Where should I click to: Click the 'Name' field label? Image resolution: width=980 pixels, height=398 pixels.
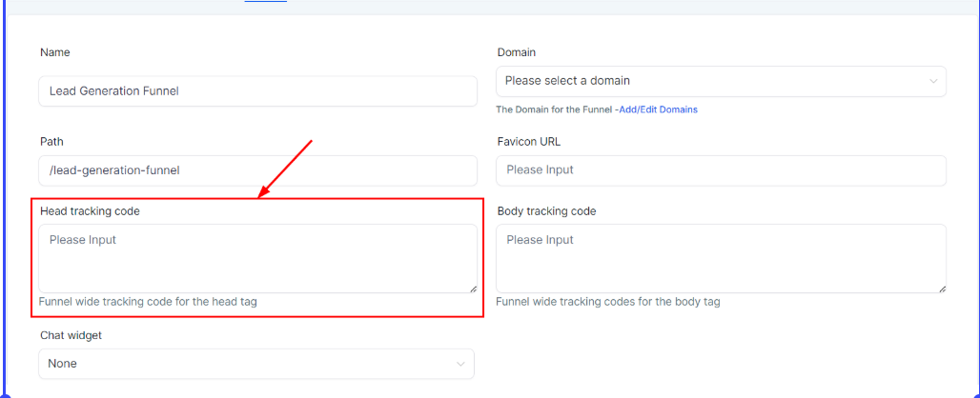click(x=55, y=52)
